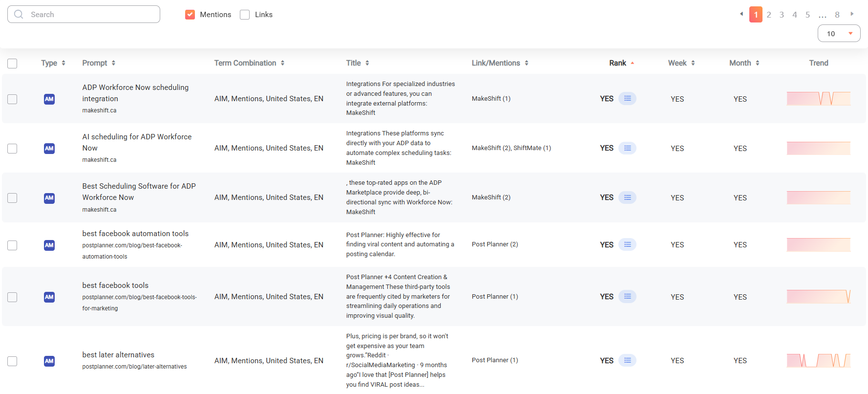Click AM icon in best facebook automation tools row
Viewport: 868px width, 394px height.
point(49,245)
